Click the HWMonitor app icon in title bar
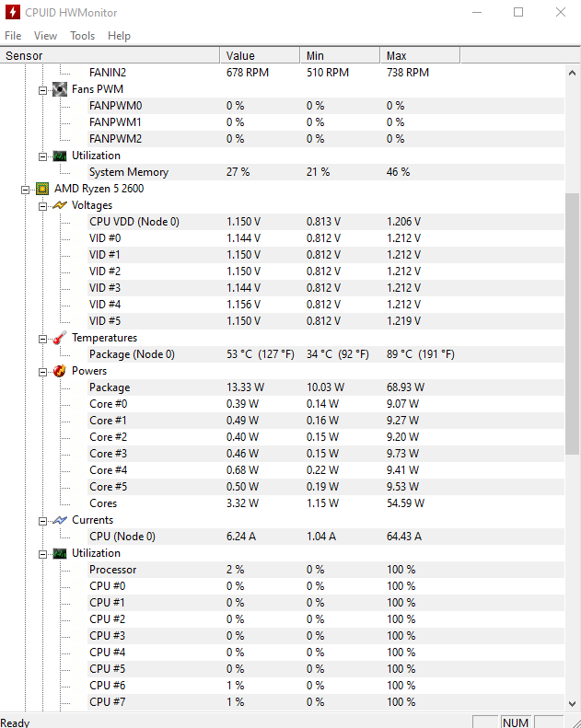581x728 pixels. [x=12, y=13]
